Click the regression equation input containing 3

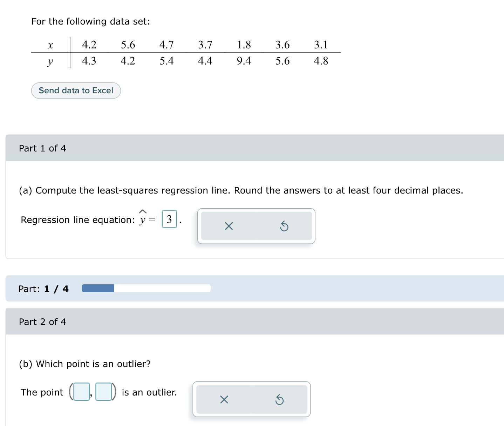click(x=169, y=219)
